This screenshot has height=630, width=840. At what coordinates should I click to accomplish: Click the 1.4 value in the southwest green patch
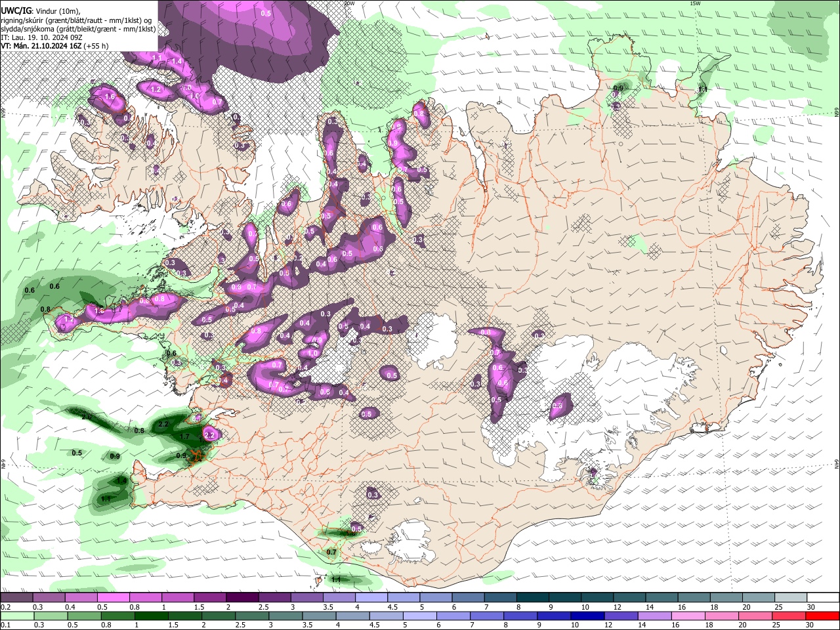[121, 481]
